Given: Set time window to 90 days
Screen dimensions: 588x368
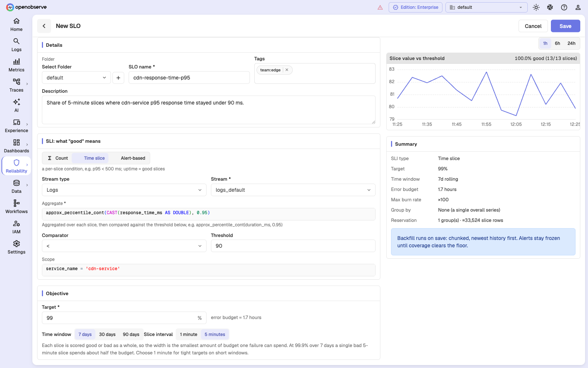Looking at the screenshot, I should tap(131, 335).
